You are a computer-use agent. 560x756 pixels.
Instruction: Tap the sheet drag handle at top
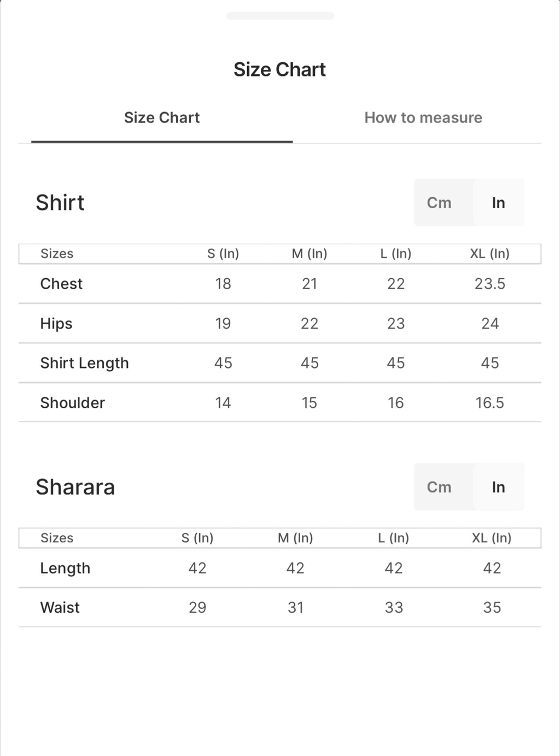pos(280,16)
